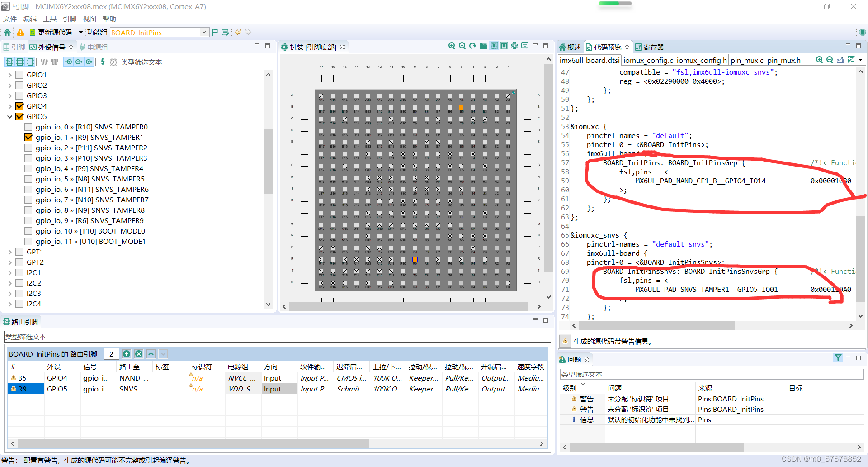The height and width of the screenshot is (467, 868).
Task: Add a new routed pin row
Action: click(127, 354)
